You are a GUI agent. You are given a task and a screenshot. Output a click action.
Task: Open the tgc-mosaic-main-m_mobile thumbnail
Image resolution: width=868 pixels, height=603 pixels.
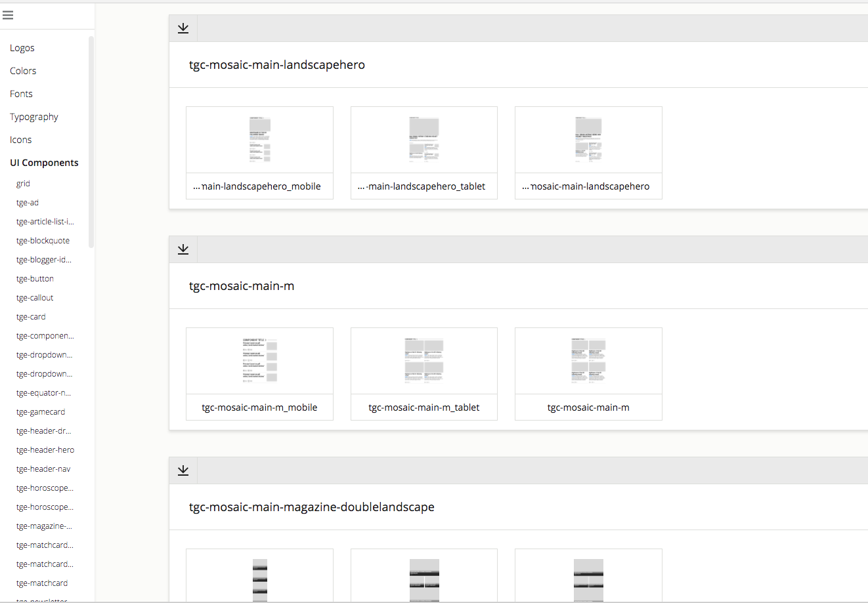coord(259,361)
